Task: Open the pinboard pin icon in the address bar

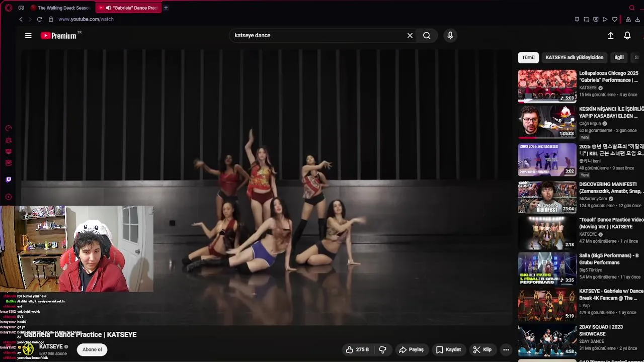Action: [577, 19]
